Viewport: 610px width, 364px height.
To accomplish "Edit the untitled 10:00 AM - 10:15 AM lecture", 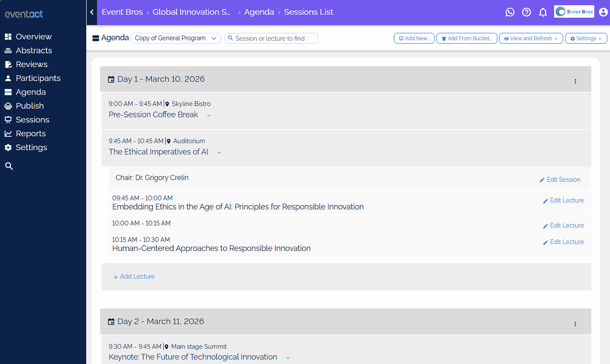I will (563, 225).
